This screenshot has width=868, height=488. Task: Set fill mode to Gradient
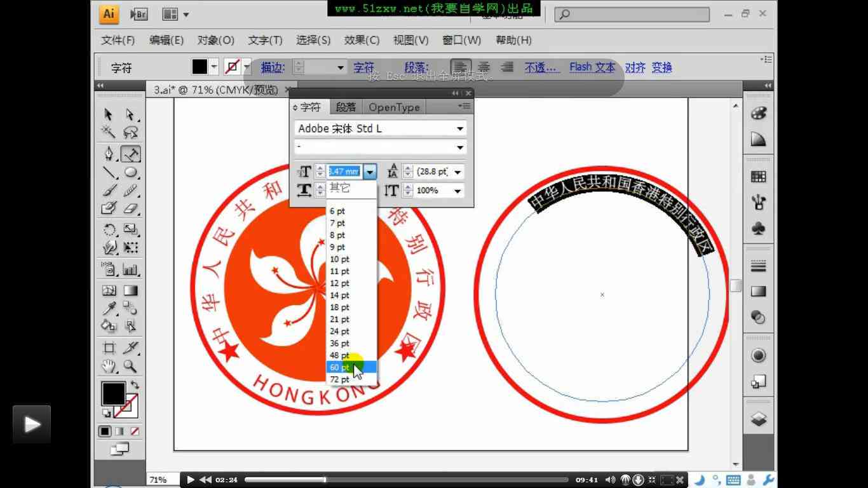tap(120, 431)
